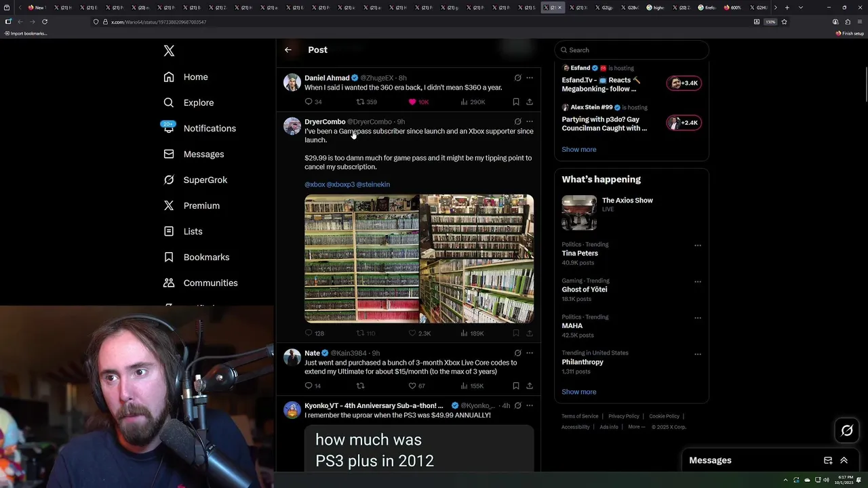868x488 pixels.
Task: Open Grok explain on Nate's post
Action: [x=517, y=353]
